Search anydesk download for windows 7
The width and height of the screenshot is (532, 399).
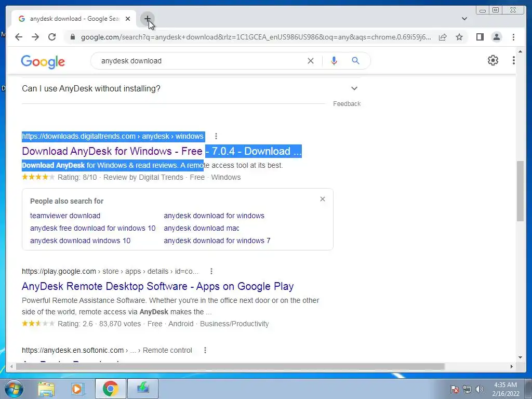217,241
